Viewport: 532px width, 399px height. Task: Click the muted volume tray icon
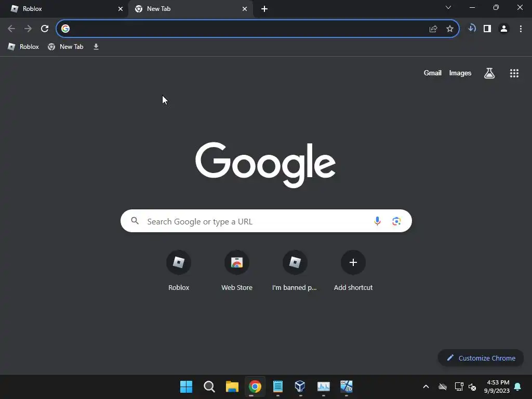pyautogui.click(x=472, y=387)
